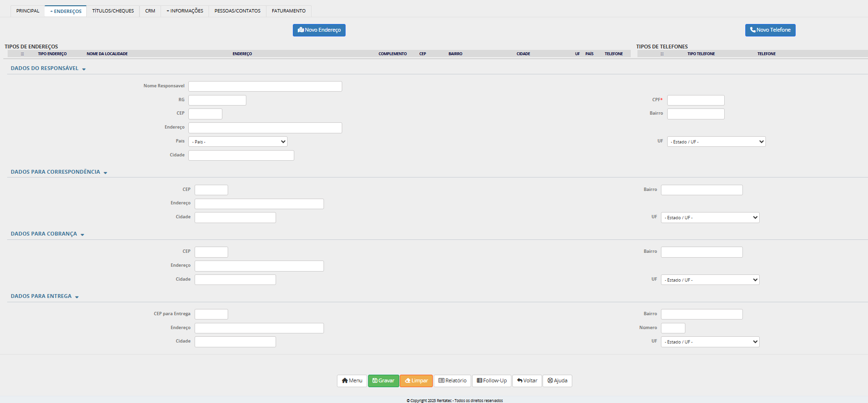Click the Novo Telefone button
This screenshot has height=403, width=868.
point(770,30)
